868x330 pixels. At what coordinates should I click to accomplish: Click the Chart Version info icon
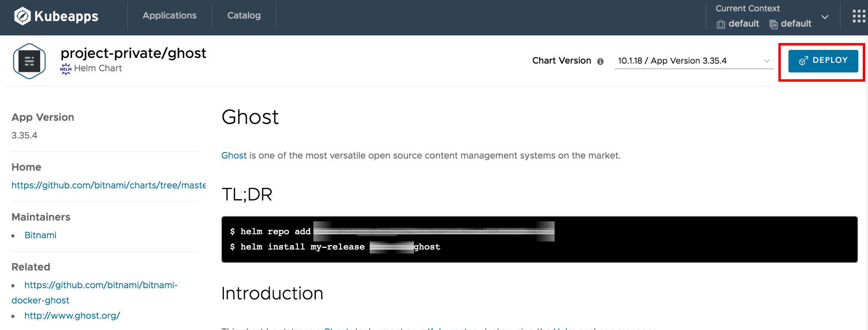600,62
